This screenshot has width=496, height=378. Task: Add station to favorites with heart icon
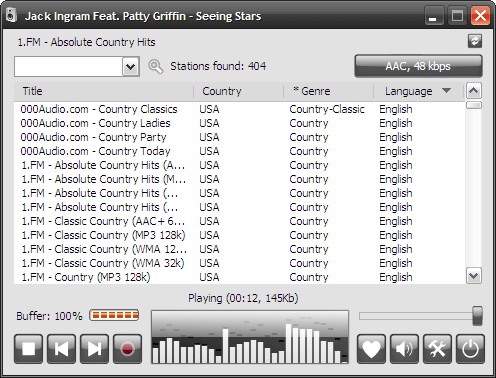[x=371, y=349]
